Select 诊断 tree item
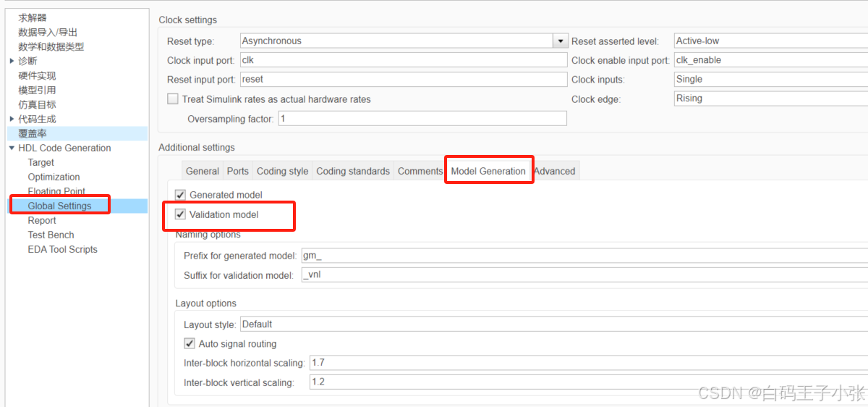Viewport: 868px width, 407px height. point(27,61)
